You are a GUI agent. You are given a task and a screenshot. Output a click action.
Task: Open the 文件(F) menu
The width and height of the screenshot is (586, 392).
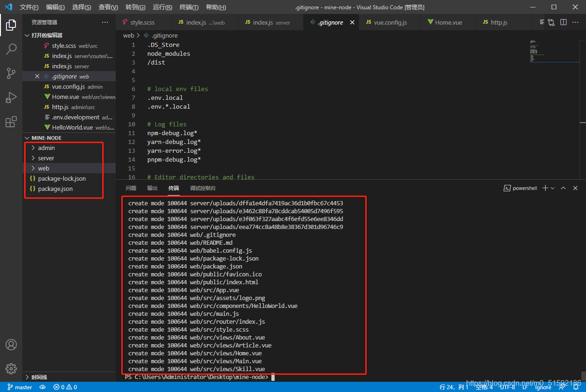coord(29,7)
